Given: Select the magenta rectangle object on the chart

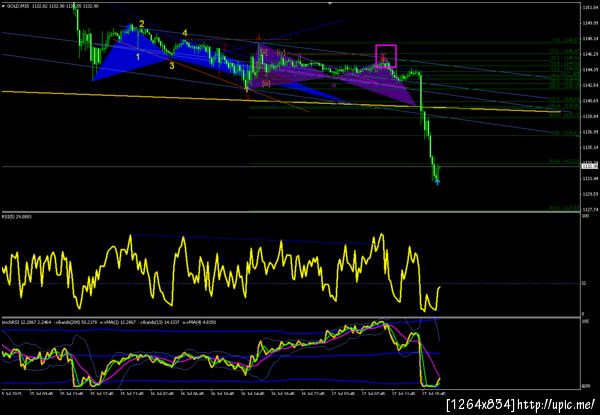Looking at the screenshot, I should (386, 56).
